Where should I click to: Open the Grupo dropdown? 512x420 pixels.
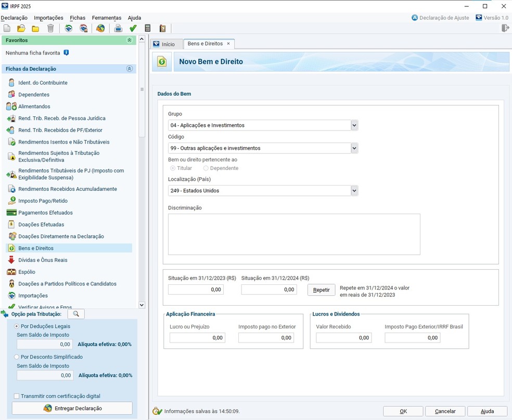tap(354, 125)
